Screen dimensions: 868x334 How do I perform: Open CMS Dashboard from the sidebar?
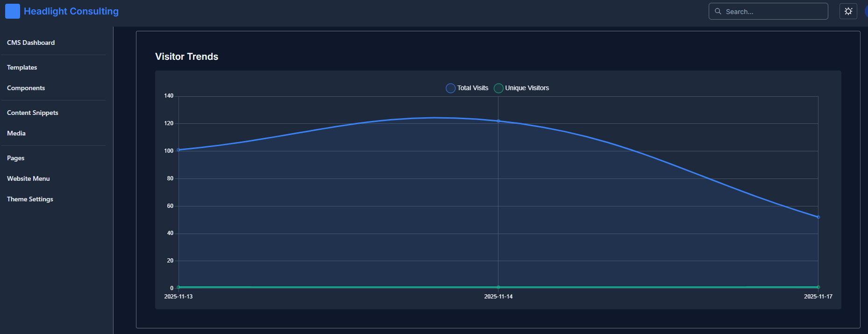31,43
